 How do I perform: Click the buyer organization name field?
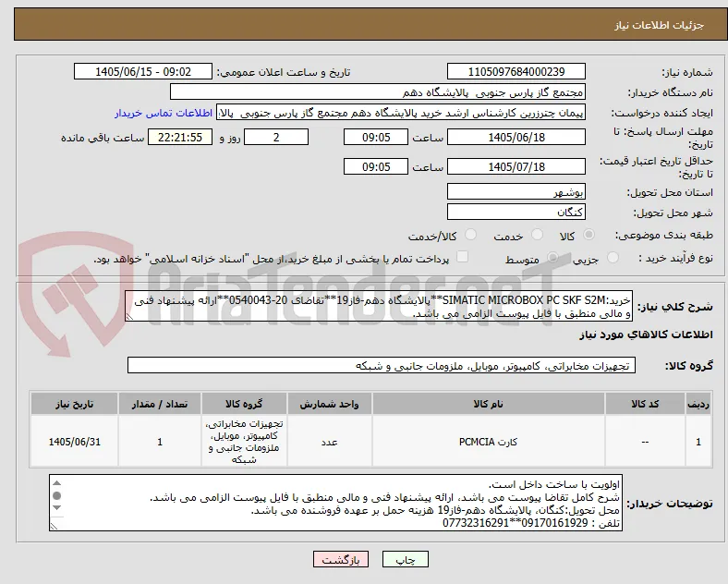[x=378, y=92]
